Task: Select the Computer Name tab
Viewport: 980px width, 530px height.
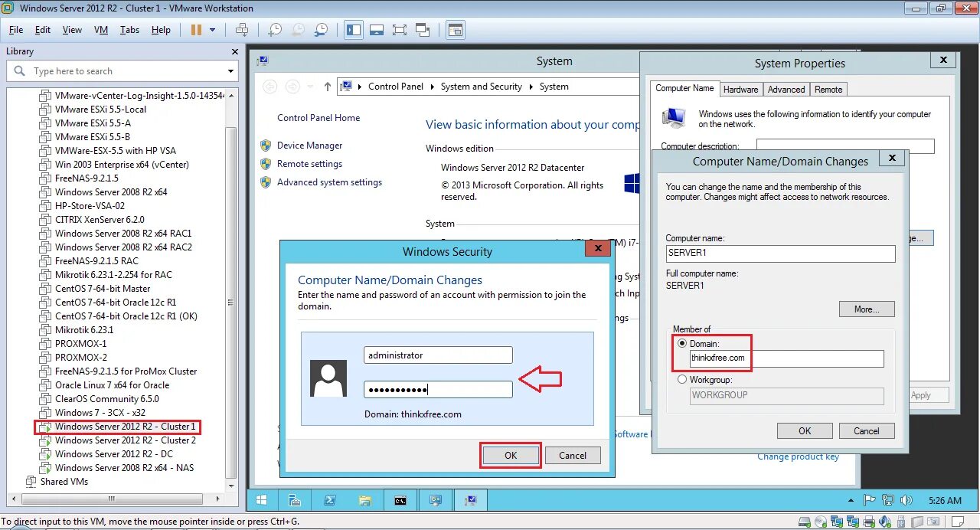Action: coord(684,88)
